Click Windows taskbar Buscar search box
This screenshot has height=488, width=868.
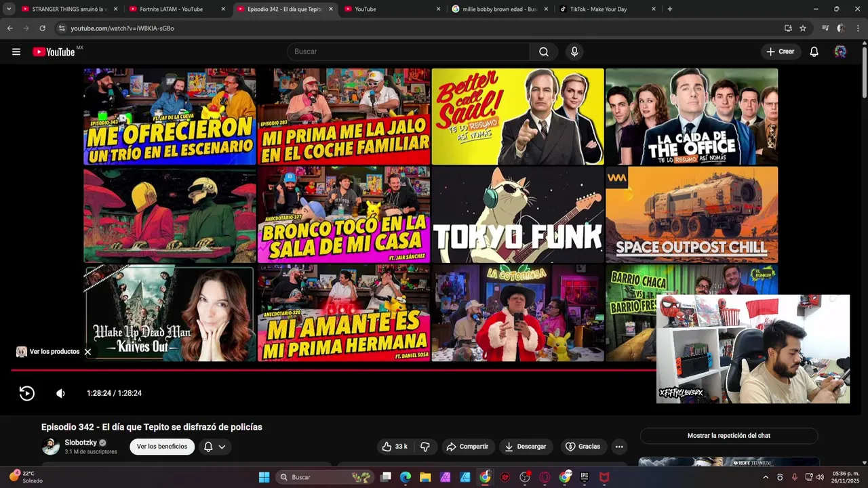click(x=324, y=477)
